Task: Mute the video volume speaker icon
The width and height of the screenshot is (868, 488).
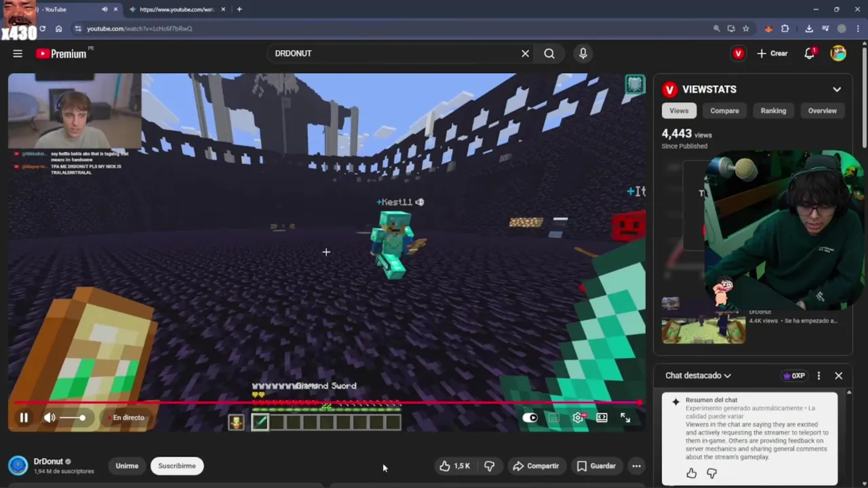Action: coord(50,418)
